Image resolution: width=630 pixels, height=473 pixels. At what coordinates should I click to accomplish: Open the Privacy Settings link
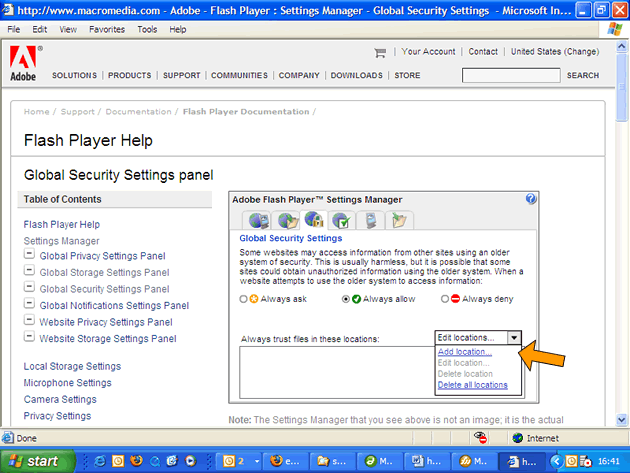(x=57, y=416)
